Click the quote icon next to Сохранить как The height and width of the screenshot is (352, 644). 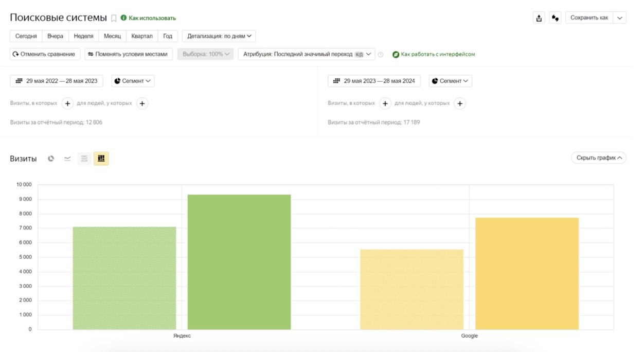coord(555,18)
